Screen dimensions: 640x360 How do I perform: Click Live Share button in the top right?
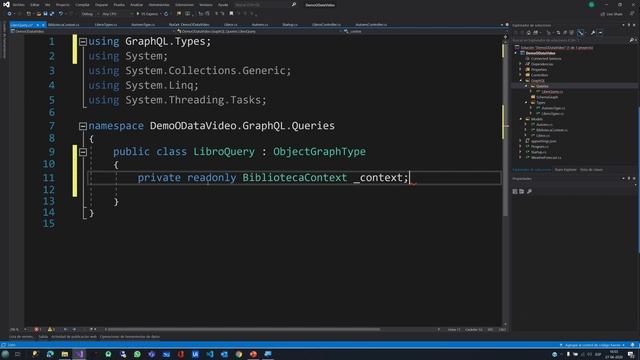point(611,14)
